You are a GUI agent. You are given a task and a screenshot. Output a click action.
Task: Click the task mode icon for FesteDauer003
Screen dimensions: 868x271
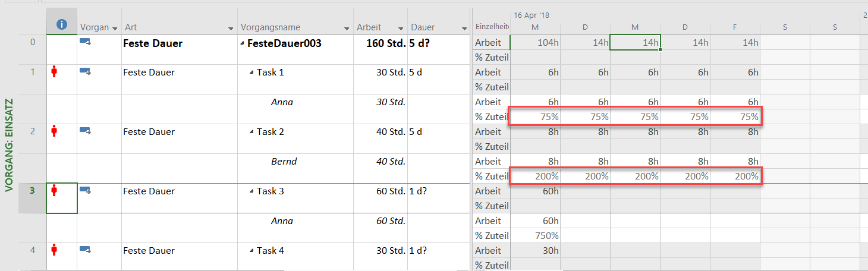[x=85, y=42]
